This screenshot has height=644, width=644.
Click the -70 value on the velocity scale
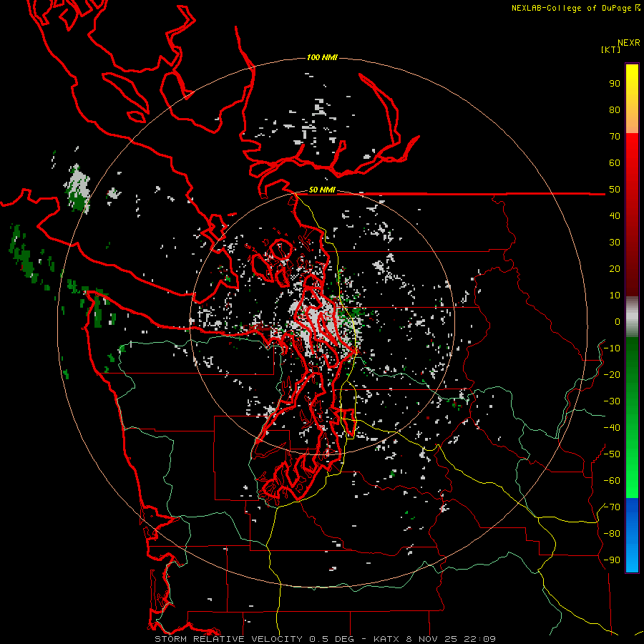point(612,507)
